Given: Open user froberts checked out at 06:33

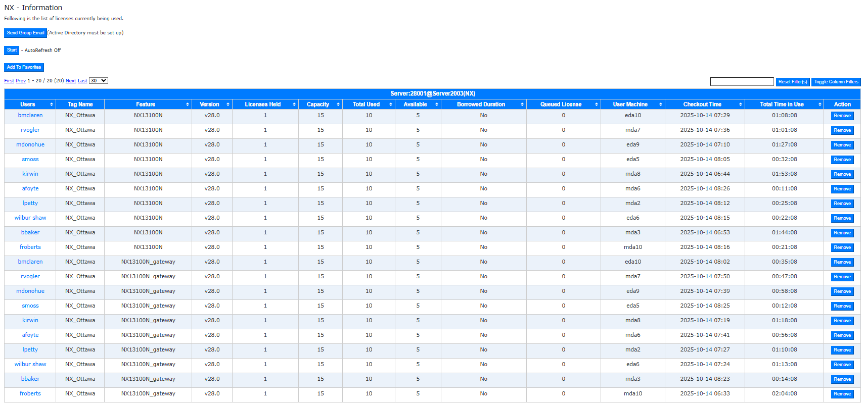Looking at the screenshot, I should point(30,394).
